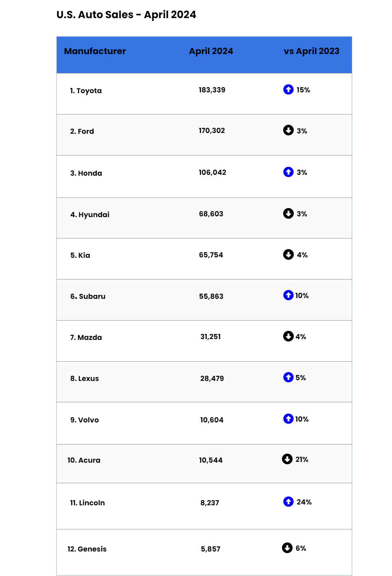Image resolution: width=392 pixels, height=576 pixels.
Task: Click the down arrow in the Genesis row
Action: click(x=287, y=548)
